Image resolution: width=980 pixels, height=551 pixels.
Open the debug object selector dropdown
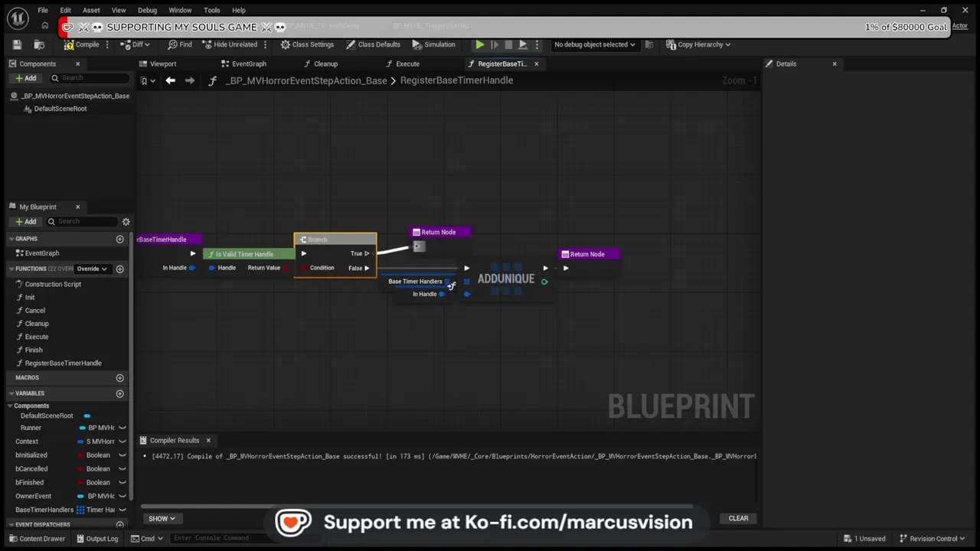click(594, 44)
